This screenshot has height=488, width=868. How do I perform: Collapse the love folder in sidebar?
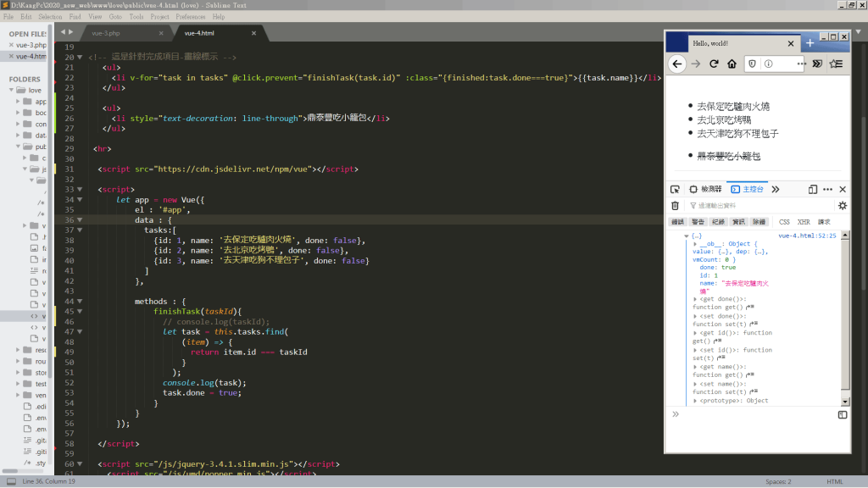point(11,90)
